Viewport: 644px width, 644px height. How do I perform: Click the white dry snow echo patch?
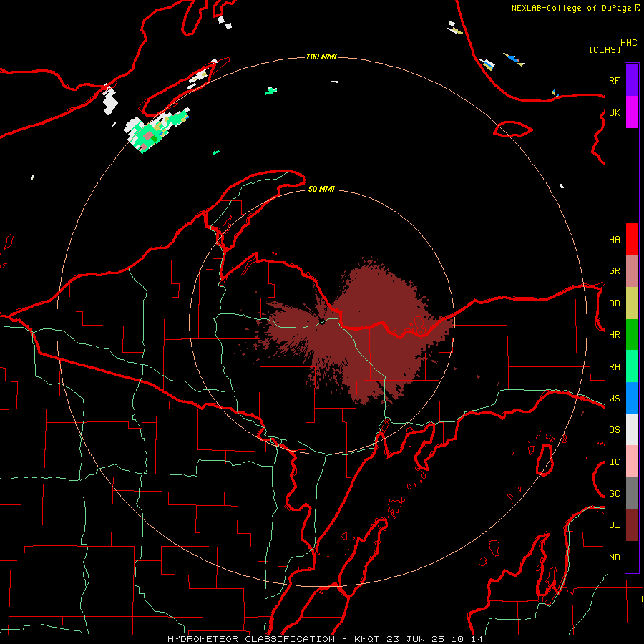(x=109, y=99)
